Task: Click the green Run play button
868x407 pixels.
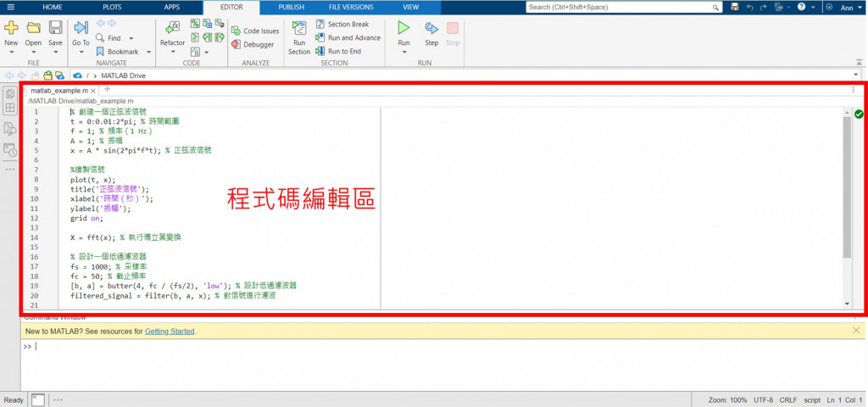Action: coord(404,28)
